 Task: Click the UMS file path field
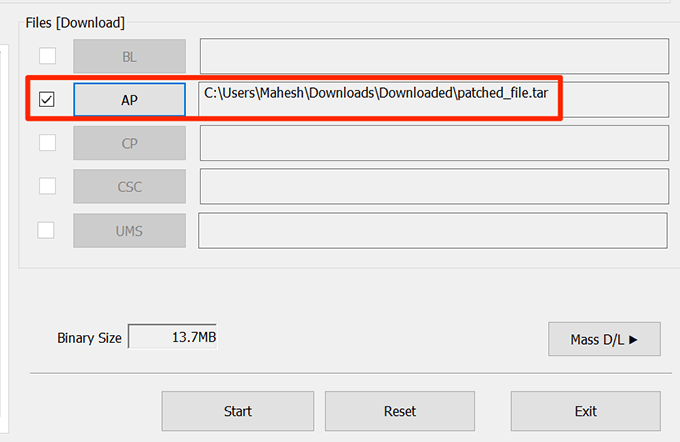point(433,230)
